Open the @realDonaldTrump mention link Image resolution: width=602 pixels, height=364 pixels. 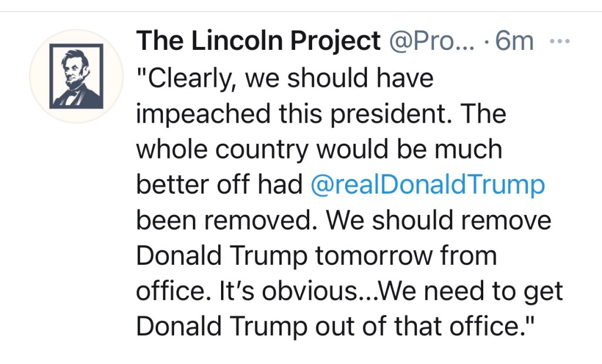pos(427,185)
